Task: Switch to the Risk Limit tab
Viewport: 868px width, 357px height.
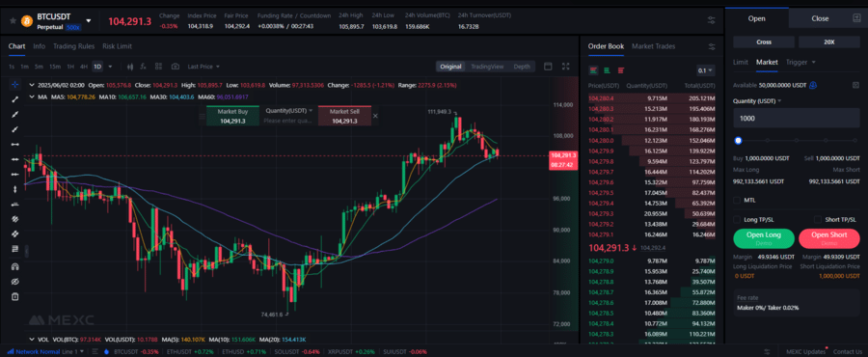Action: click(x=117, y=46)
